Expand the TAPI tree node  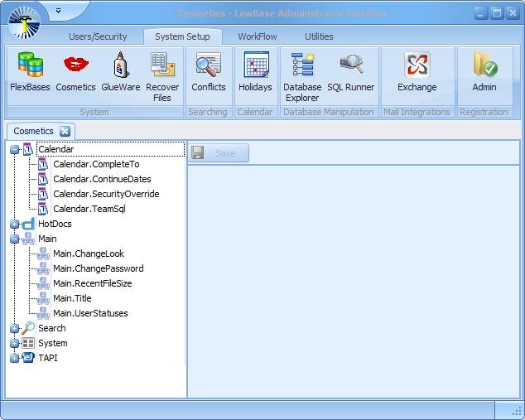[14, 358]
